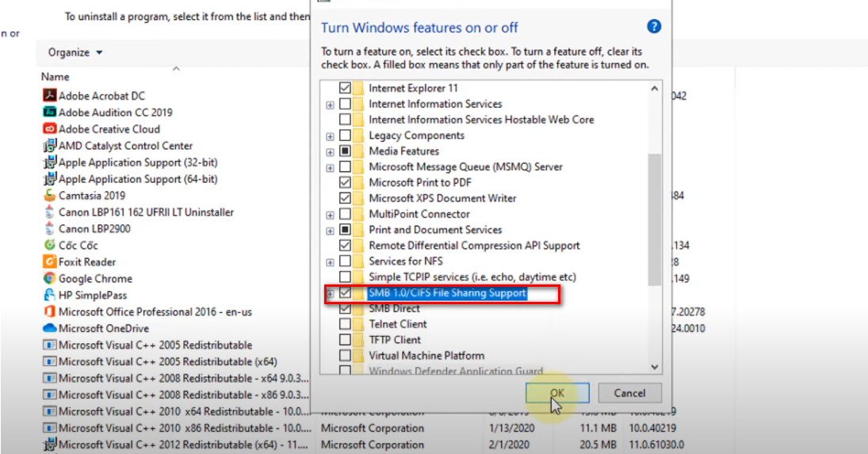
Task: Click the AMD Catalyst Control Center icon
Action: tap(50, 146)
